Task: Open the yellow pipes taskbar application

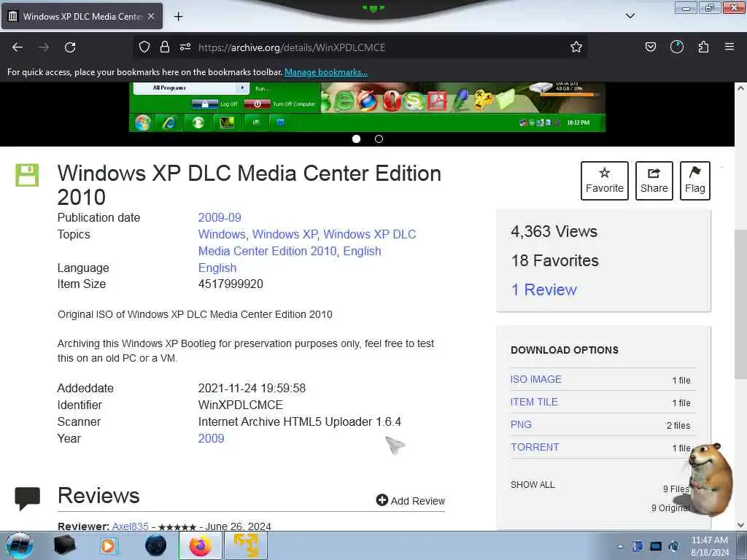Action: pos(246,545)
